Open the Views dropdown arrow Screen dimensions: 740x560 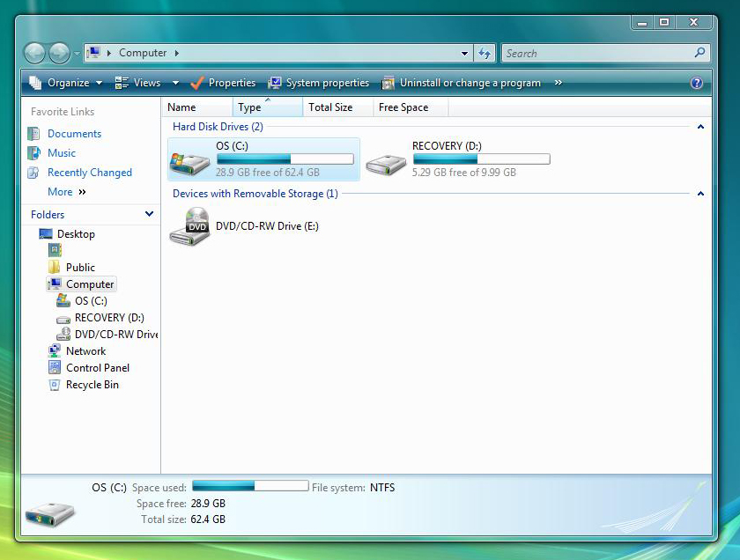click(x=175, y=83)
